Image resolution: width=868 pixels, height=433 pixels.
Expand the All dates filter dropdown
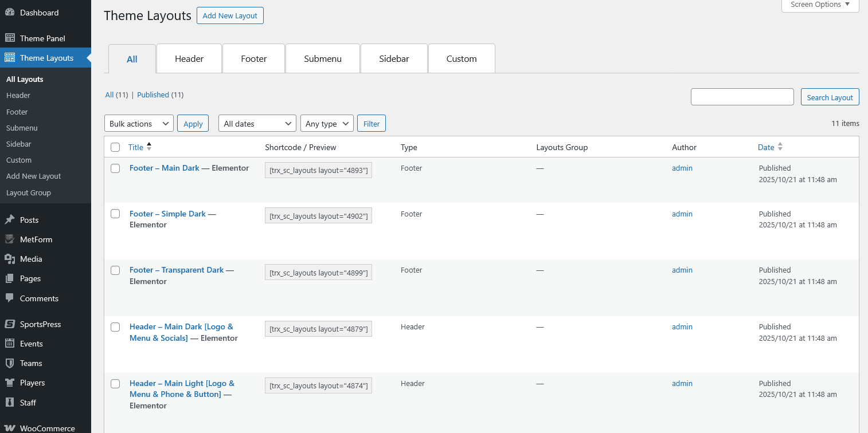coord(257,124)
